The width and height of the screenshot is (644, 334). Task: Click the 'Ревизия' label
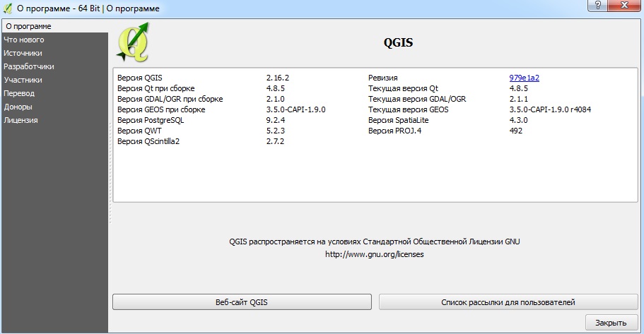[382, 78]
